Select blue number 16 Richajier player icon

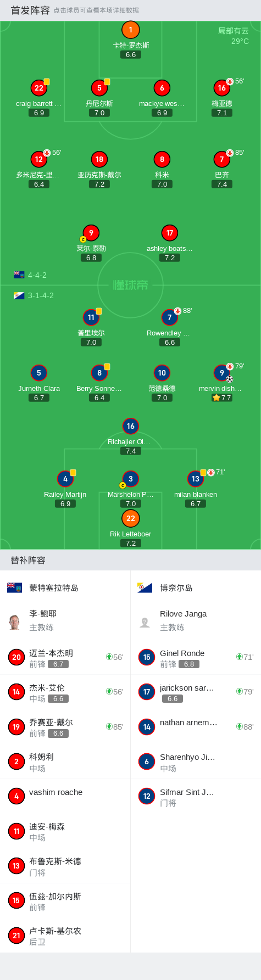tap(130, 426)
